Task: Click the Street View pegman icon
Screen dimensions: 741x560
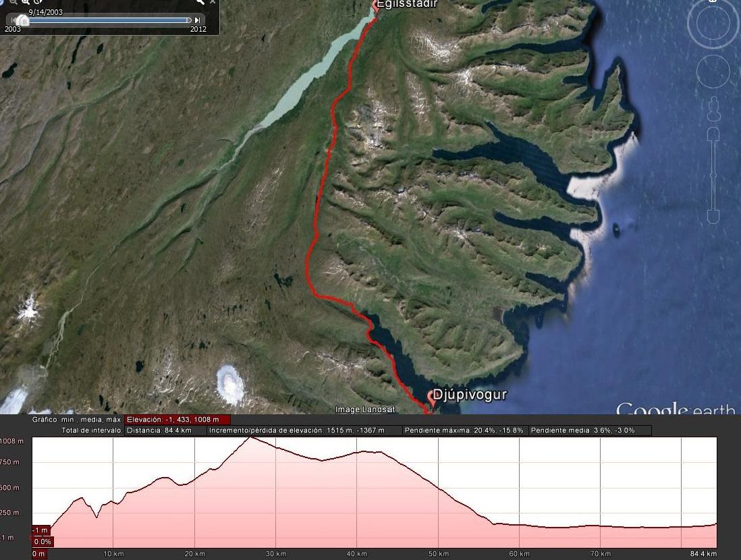Action: [713, 109]
